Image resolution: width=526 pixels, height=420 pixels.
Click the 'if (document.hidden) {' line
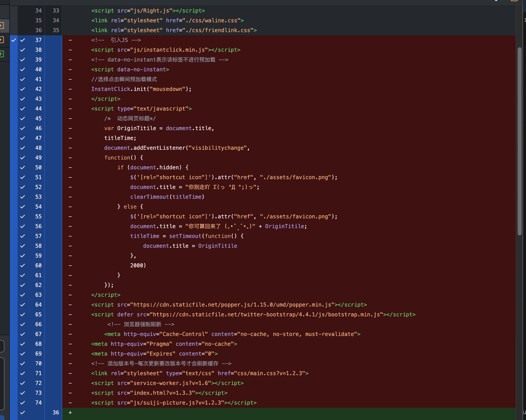pyautogui.click(x=153, y=167)
